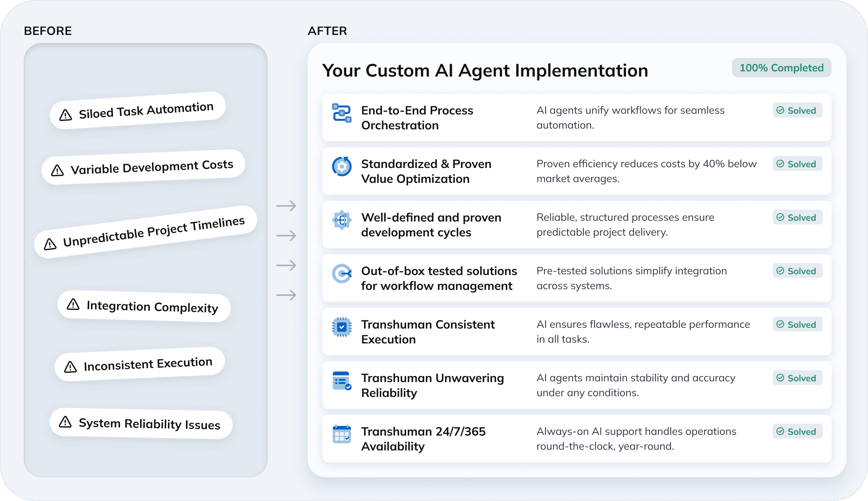Screen dimensions: 868x501
Task: Click the warning triangle beside Integration Complexity
Action: tap(73, 304)
